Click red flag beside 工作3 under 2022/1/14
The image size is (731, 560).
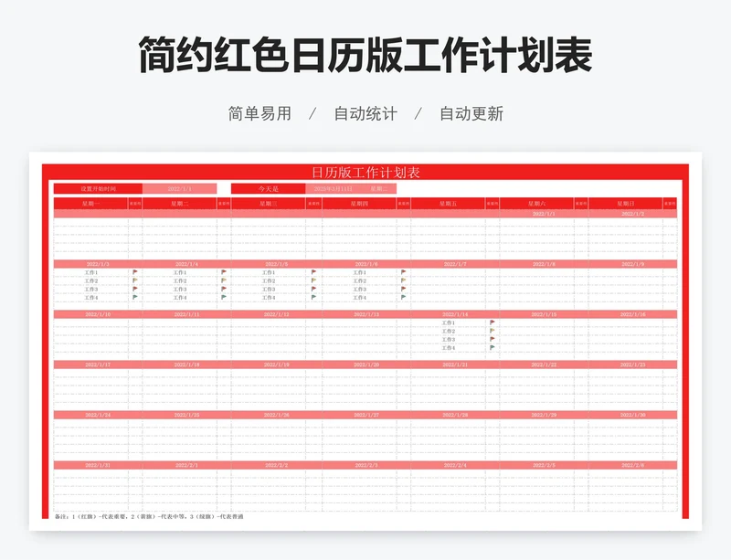pos(493,339)
